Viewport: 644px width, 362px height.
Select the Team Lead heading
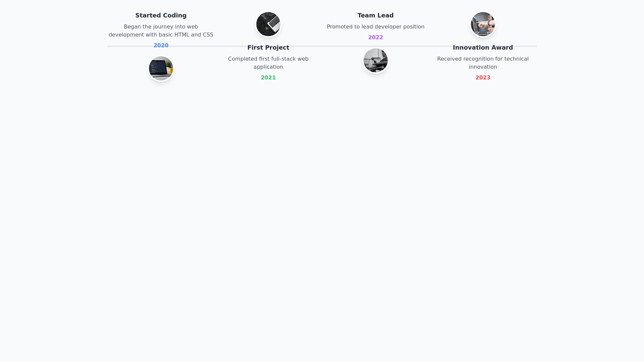coord(376,15)
